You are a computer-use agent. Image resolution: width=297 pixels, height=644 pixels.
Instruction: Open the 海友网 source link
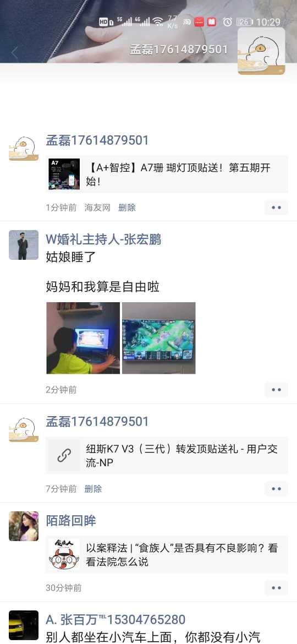[x=97, y=208]
